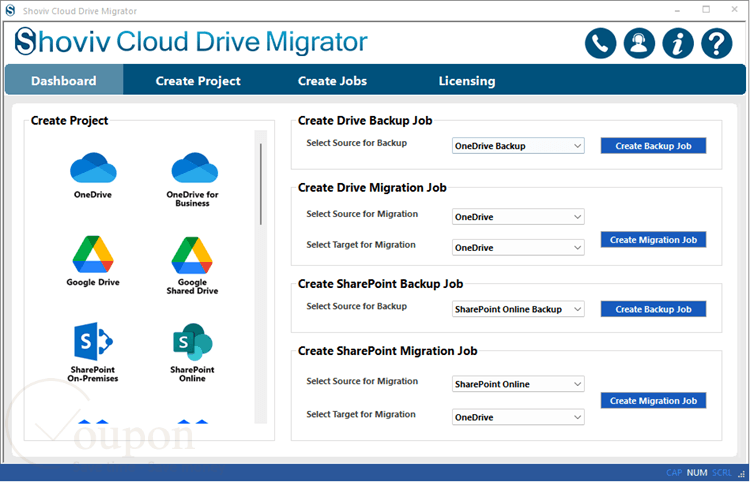Click the phone contact icon

tap(600, 43)
